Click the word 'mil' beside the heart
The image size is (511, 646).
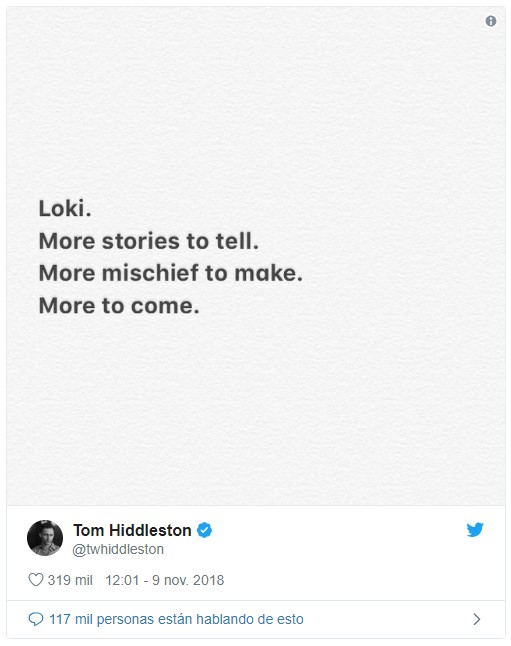tap(84, 580)
